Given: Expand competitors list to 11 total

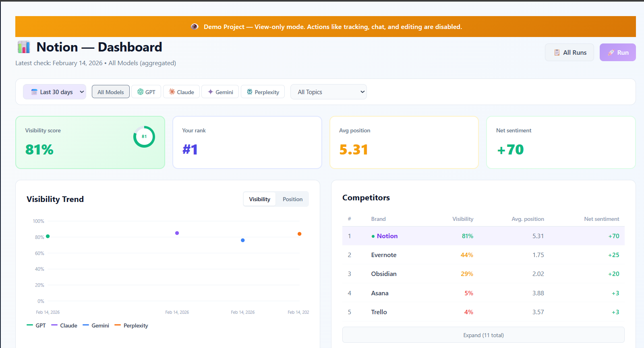Looking at the screenshot, I should pos(483,335).
